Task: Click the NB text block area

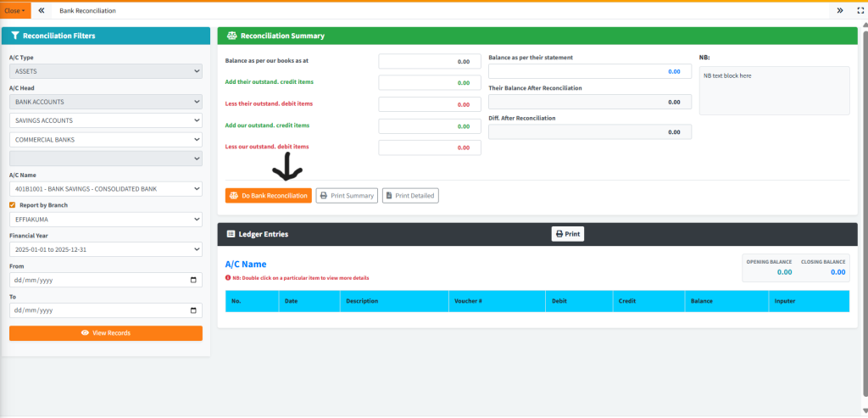Action: pyautogui.click(x=774, y=90)
